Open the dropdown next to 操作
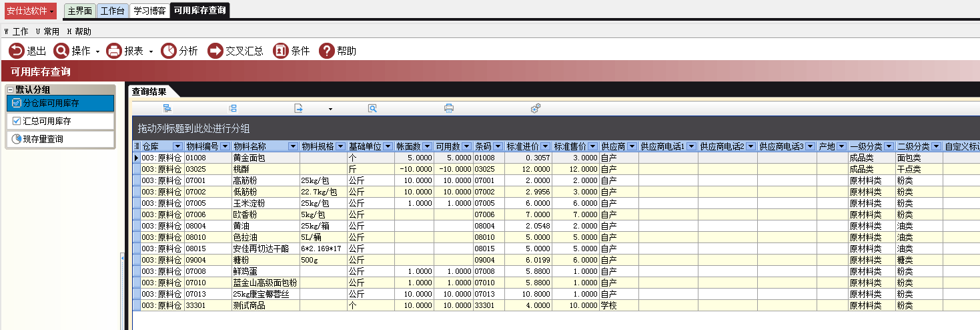980x330 pixels. (x=97, y=51)
